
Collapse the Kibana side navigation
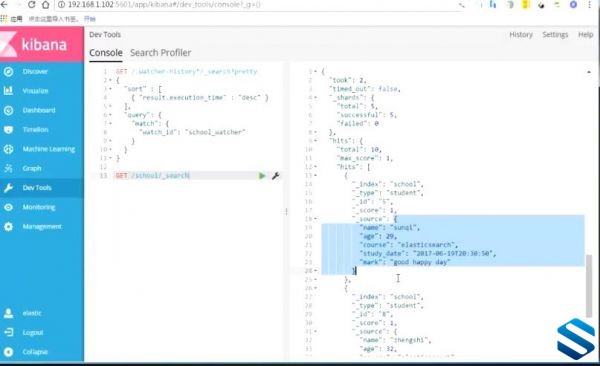35,352
